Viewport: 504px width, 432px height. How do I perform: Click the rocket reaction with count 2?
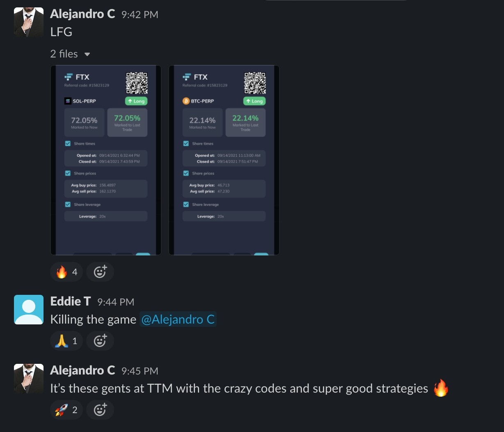point(66,410)
